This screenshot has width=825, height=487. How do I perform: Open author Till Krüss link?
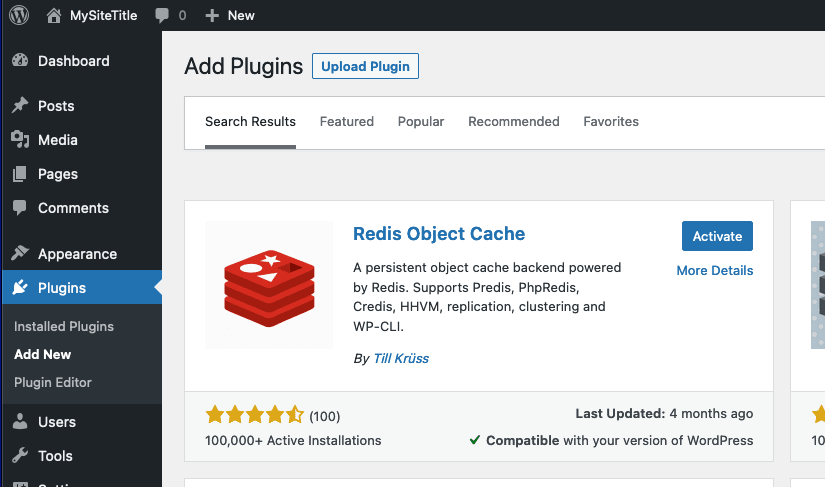click(401, 359)
